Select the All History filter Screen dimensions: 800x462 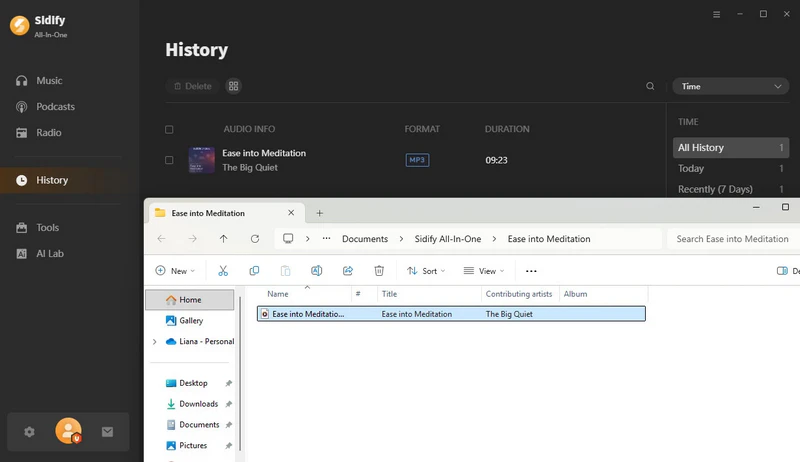pos(731,147)
